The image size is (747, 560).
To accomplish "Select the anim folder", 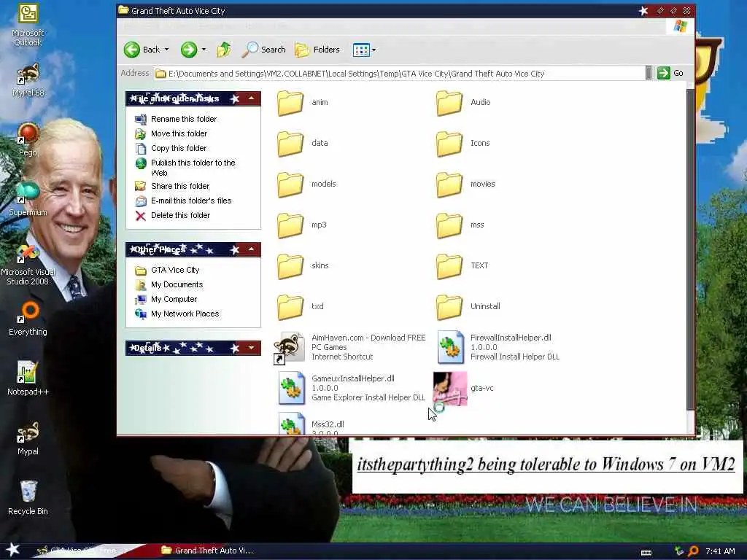I will tap(302, 102).
